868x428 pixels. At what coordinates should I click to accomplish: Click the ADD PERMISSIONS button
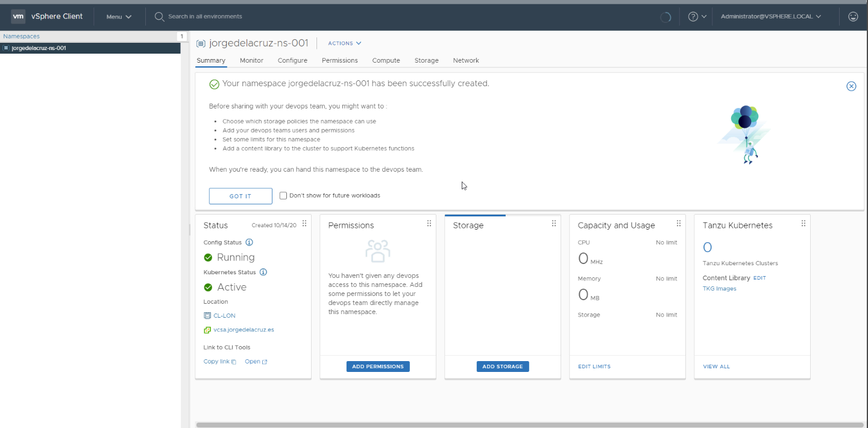tap(378, 367)
